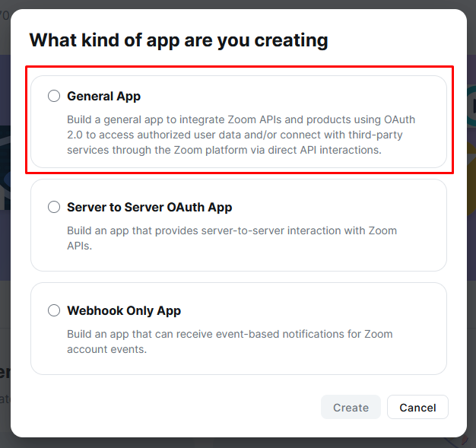Viewport: 476px width, 448px height.
Task: Click blank area right of Server to Server title
Action: [342, 207]
